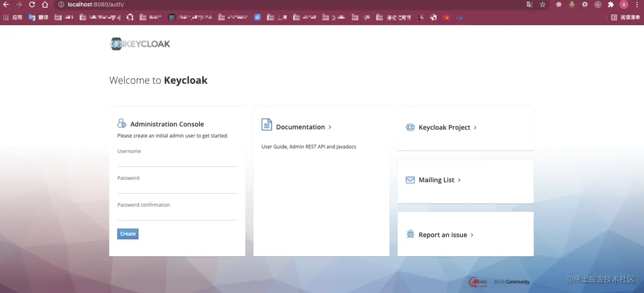Viewport: 644px width, 293px height.
Task: Open the translate page icon
Action: [x=529, y=5]
